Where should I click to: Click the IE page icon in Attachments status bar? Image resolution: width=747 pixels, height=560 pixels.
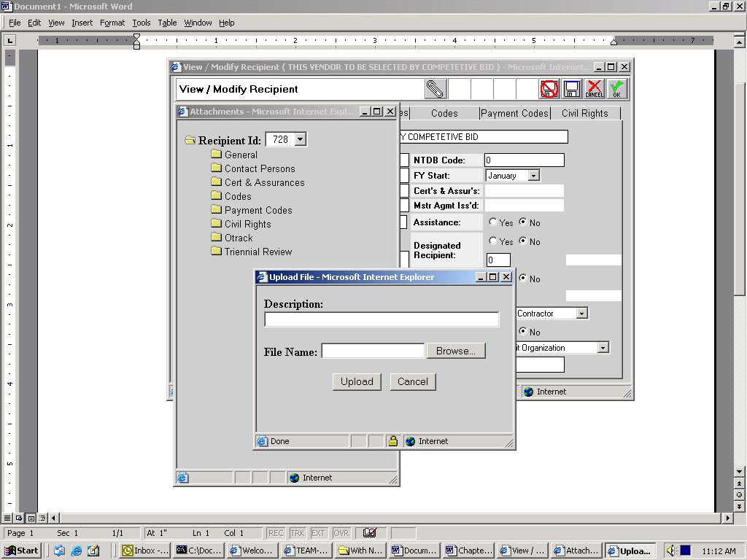(x=183, y=478)
